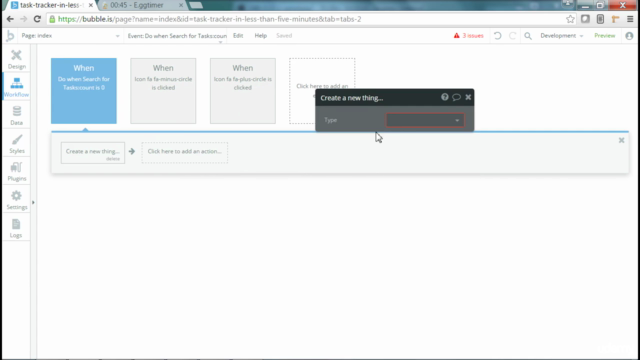Click here to add an event box

click(x=322, y=91)
